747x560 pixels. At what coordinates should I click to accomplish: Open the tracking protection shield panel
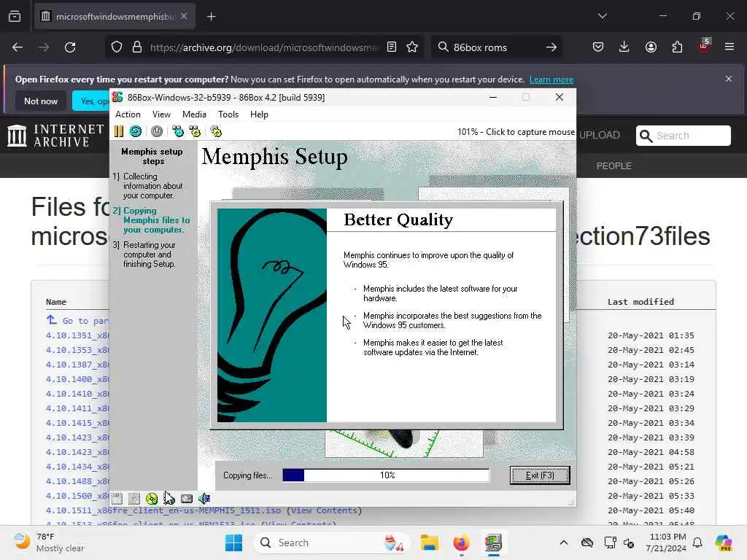click(x=117, y=47)
